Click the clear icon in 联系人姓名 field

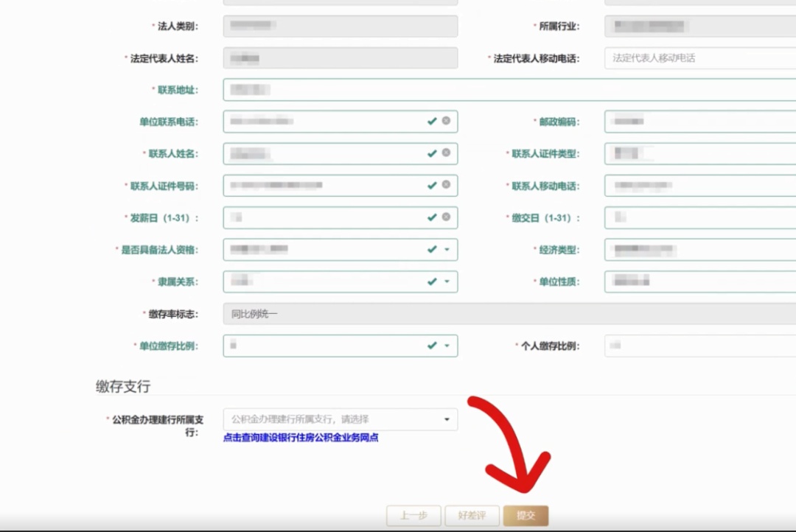coord(446,153)
